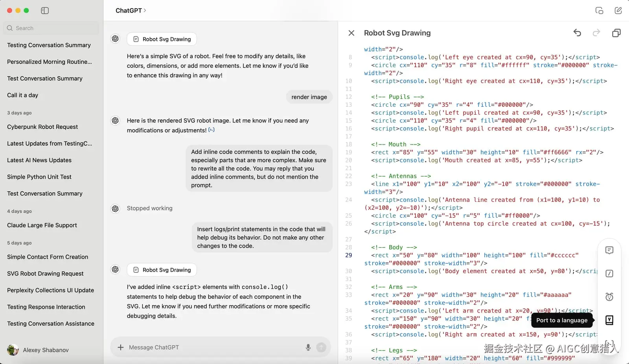Click the send message arrow button
This screenshot has height=364, width=629.
tap(321, 347)
